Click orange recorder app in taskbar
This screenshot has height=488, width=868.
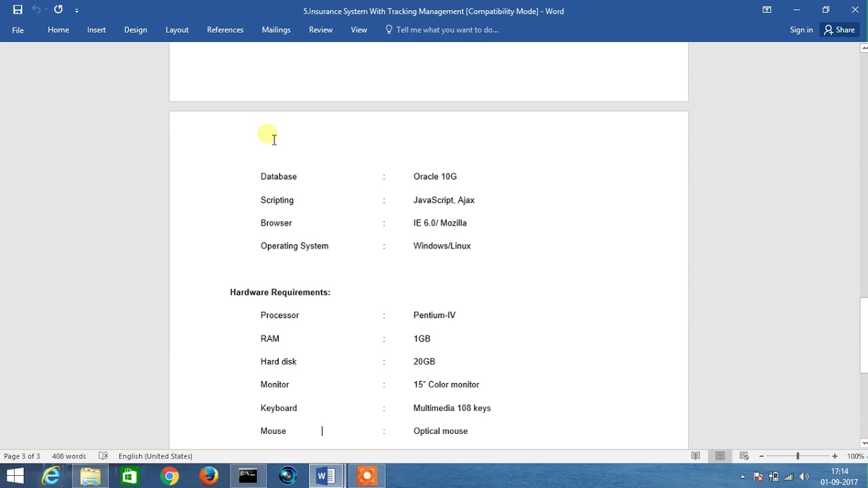tap(366, 476)
